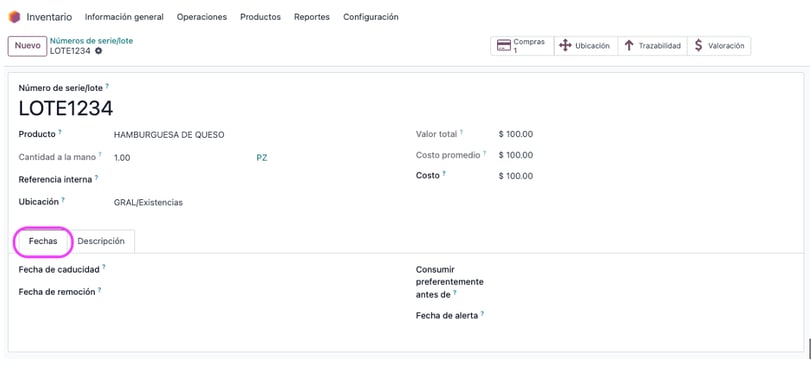The height and width of the screenshot is (378, 812).
Task: Open the Operaciones menu
Action: (201, 17)
